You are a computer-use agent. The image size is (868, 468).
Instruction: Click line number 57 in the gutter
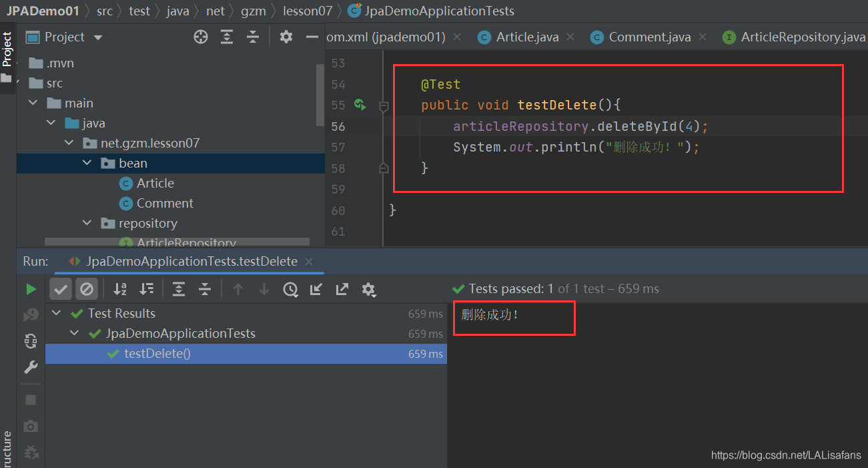338,148
